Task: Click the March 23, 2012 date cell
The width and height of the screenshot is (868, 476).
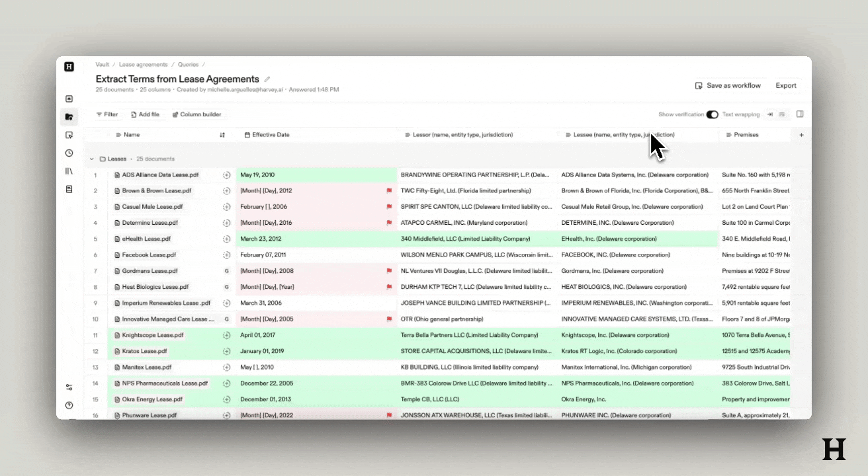Action: pos(316,239)
